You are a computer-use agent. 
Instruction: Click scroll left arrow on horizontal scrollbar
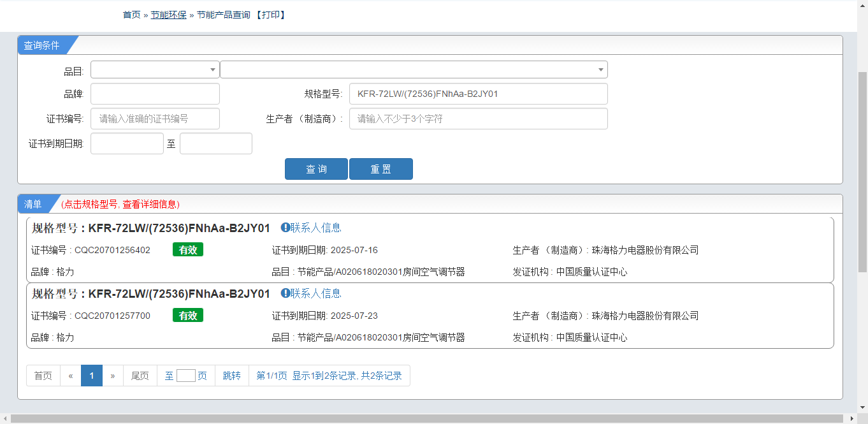(x=5, y=418)
